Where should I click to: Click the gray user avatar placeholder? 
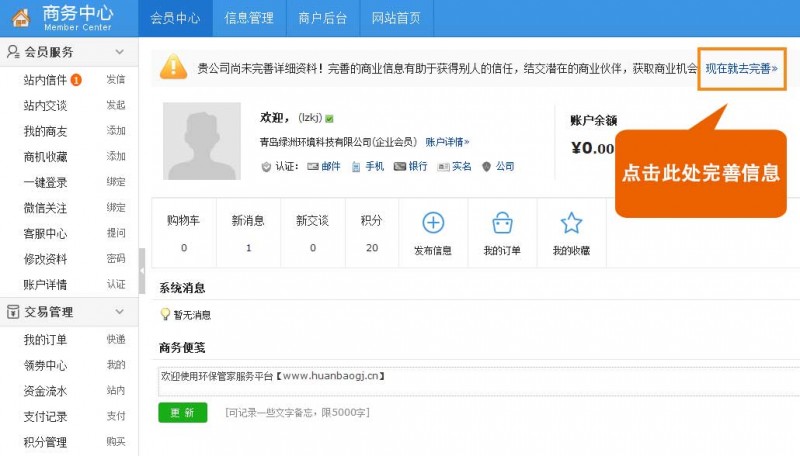(x=202, y=141)
